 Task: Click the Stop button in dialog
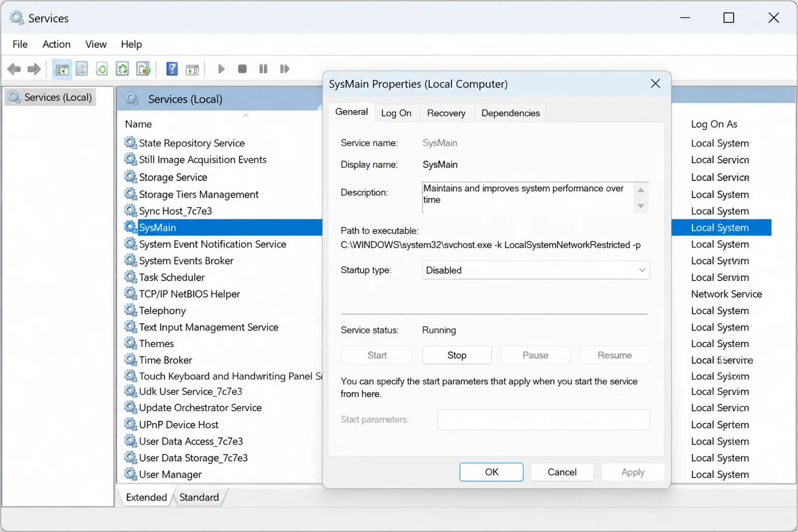(457, 355)
